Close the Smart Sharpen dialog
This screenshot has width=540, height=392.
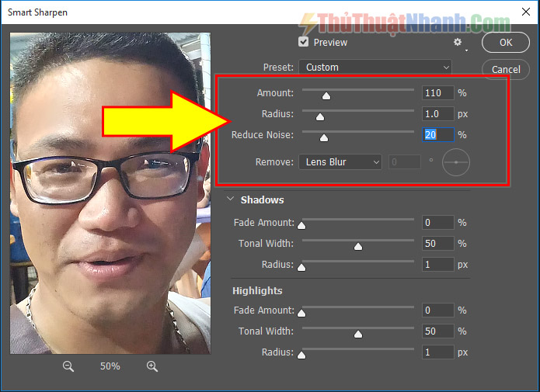click(526, 12)
